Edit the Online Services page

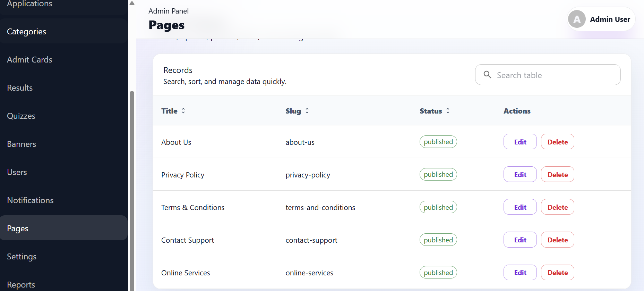click(520, 272)
